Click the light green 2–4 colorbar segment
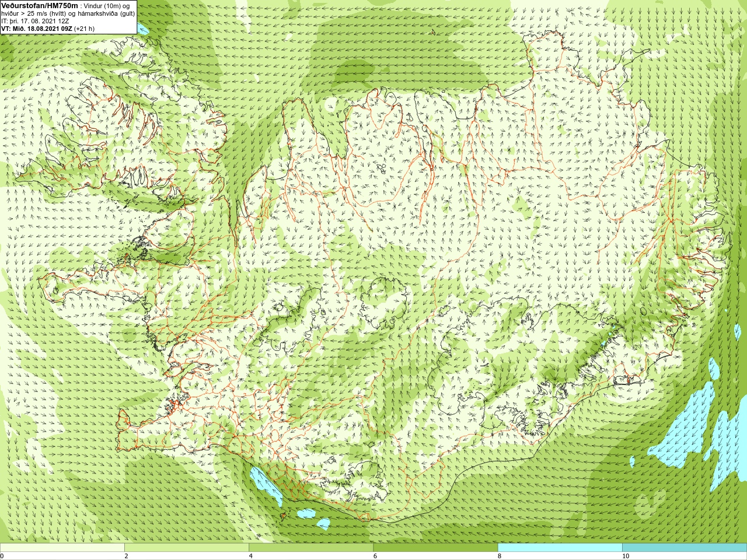The image size is (747, 560). point(187,548)
